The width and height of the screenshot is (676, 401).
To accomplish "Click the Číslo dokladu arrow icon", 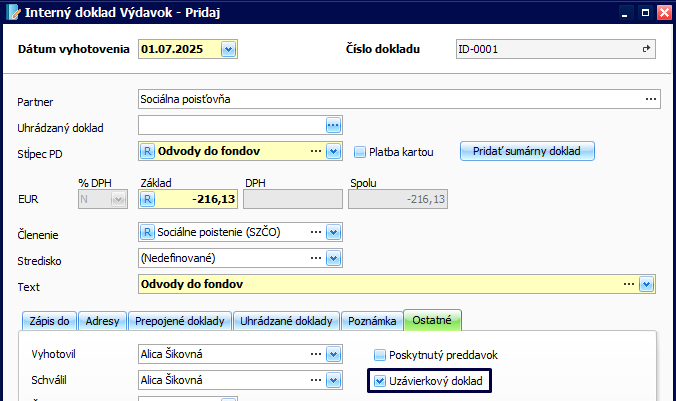I will [646, 49].
